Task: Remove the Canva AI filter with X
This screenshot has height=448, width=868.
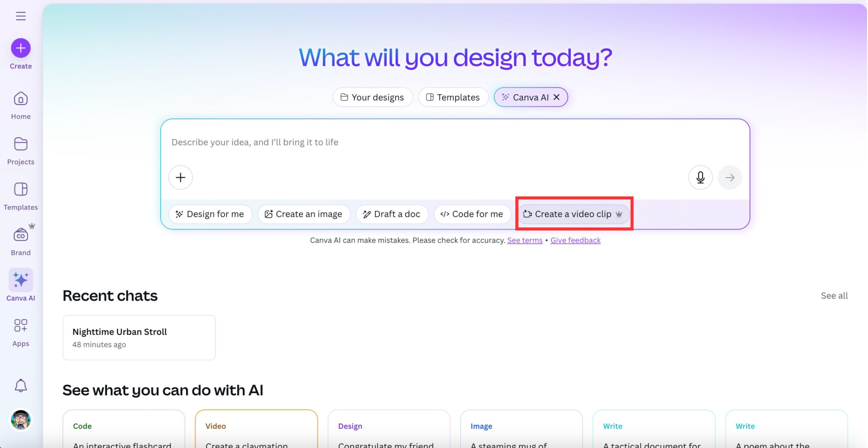Action: click(x=556, y=97)
